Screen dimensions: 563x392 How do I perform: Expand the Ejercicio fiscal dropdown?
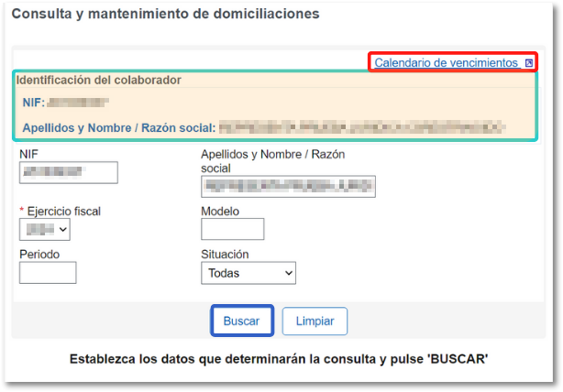(x=44, y=229)
